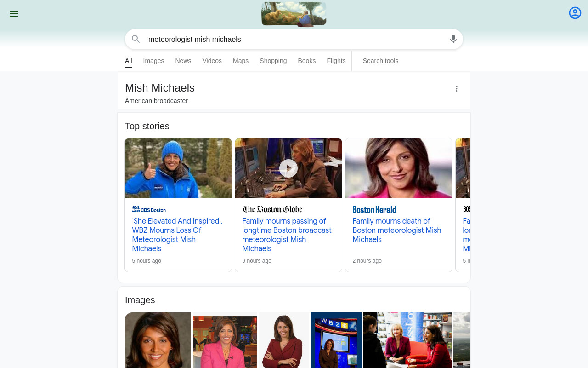Click the 'American broadcaster' subtitle
Viewport: 588px width, 368px height.
(x=156, y=101)
